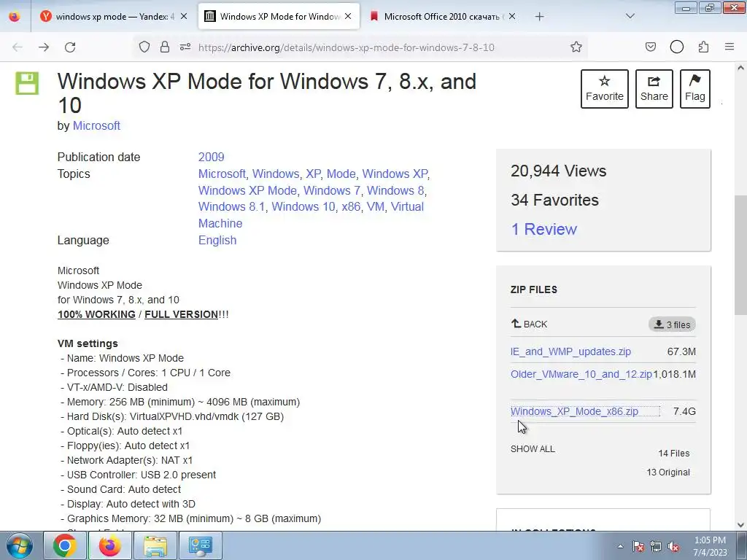747x560 pixels.
Task: Open the 14 Files link
Action: (673, 454)
